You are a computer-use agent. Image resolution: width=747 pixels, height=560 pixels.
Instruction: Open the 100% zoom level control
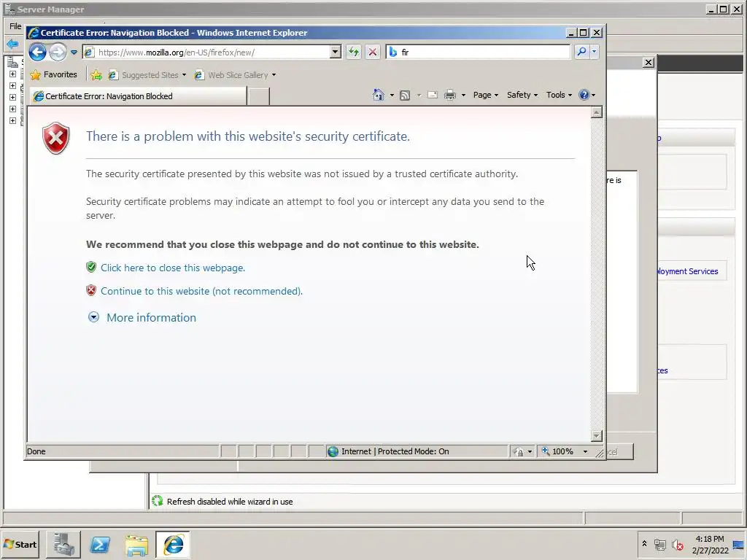click(x=565, y=451)
